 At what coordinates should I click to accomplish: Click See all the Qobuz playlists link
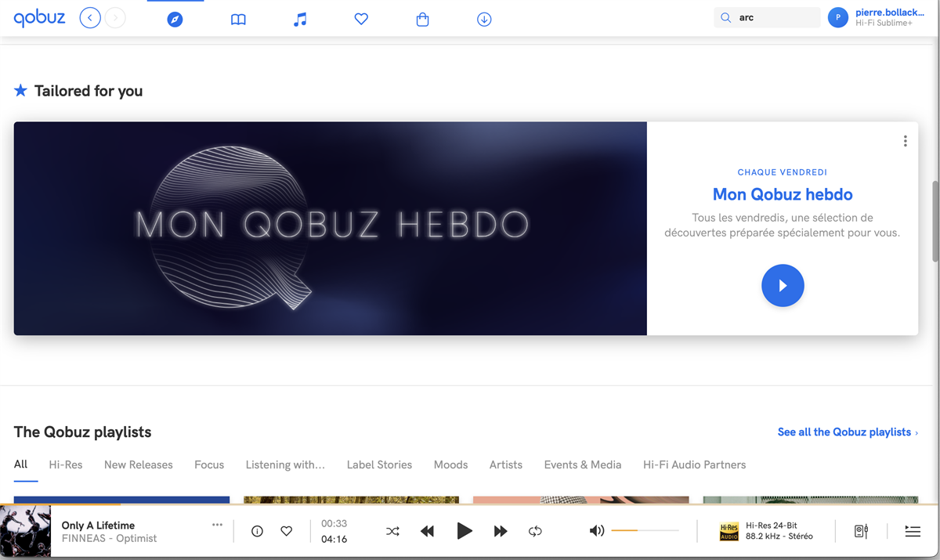click(847, 432)
